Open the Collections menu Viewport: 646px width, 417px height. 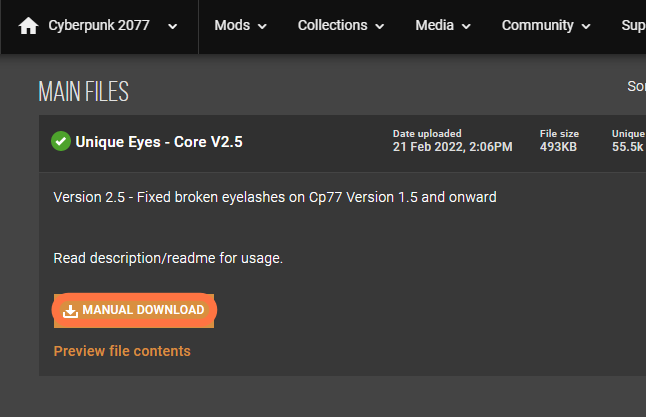pos(332,25)
